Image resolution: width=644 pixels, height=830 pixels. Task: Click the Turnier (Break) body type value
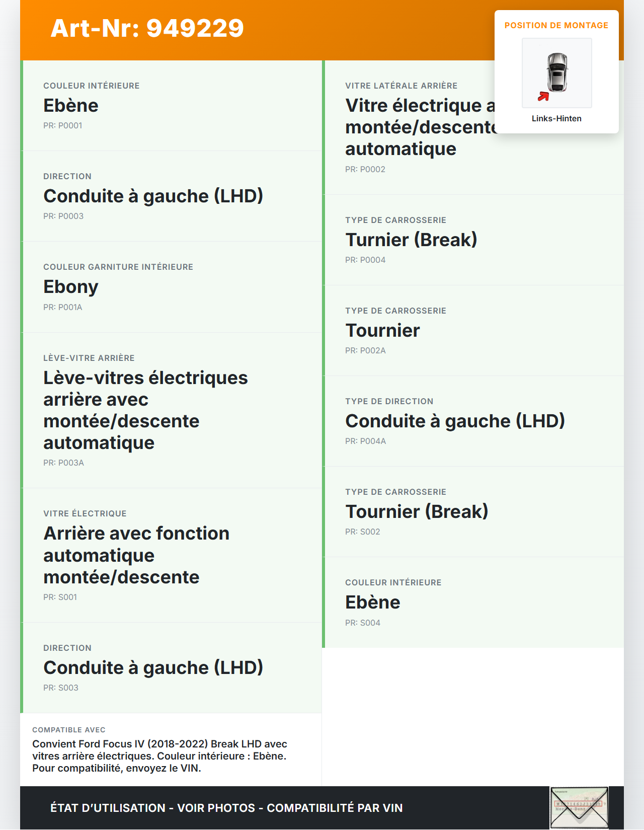411,240
